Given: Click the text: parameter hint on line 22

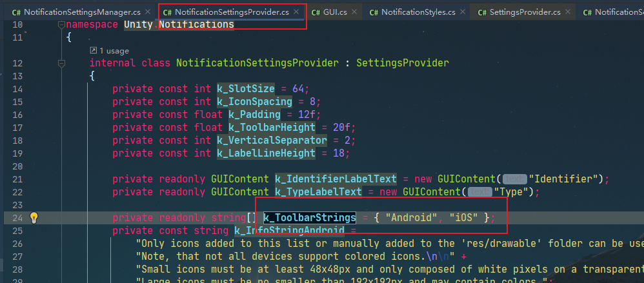Looking at the screenshot, I should coord(479,191).
